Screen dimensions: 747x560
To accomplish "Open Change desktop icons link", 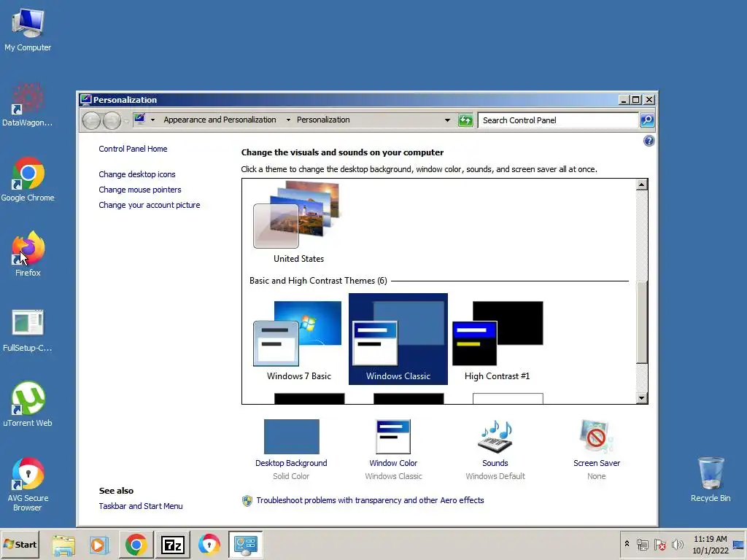I will point(136,174).
